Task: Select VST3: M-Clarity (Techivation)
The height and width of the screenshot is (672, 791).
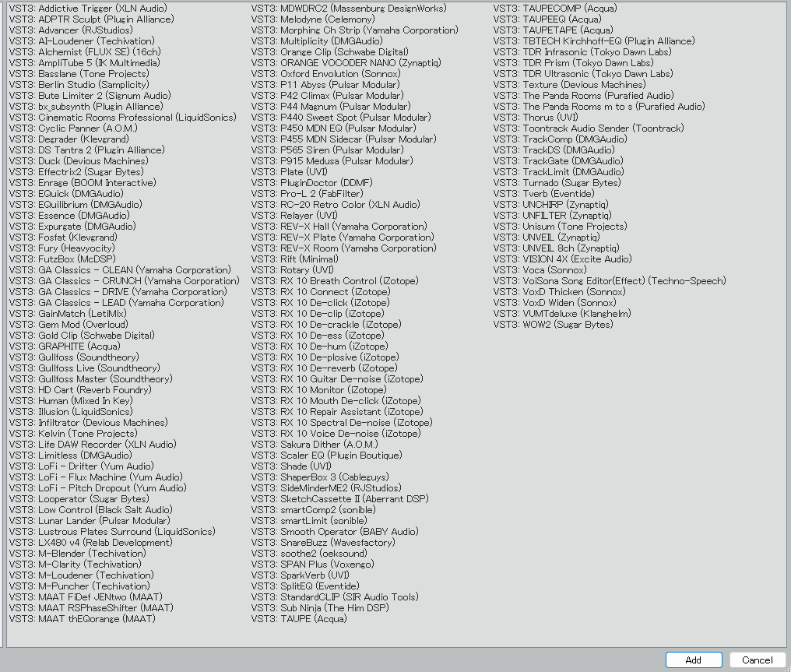Action: pyautogui.click(x=76, y=564)
